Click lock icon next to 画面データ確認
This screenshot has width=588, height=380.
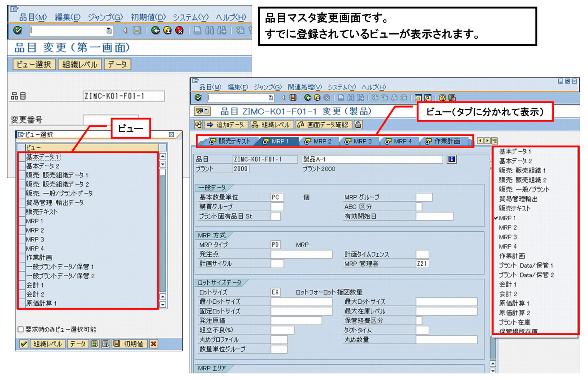(358, 125)
